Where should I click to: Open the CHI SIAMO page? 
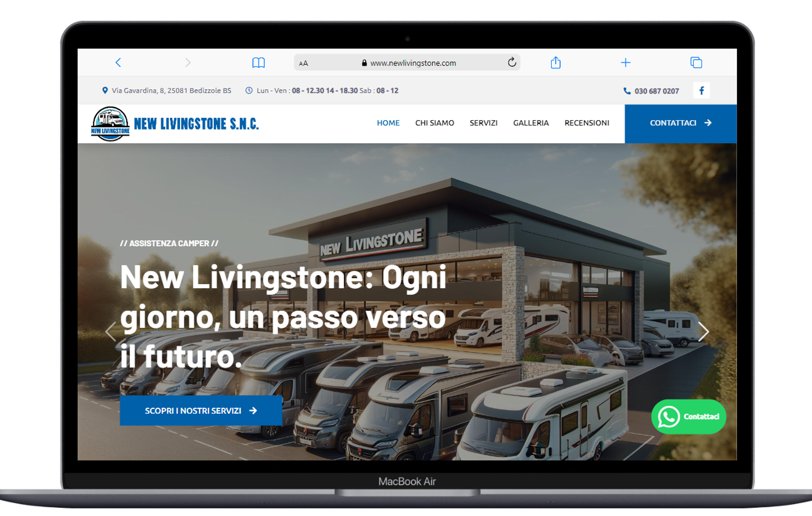click(435, 123)
